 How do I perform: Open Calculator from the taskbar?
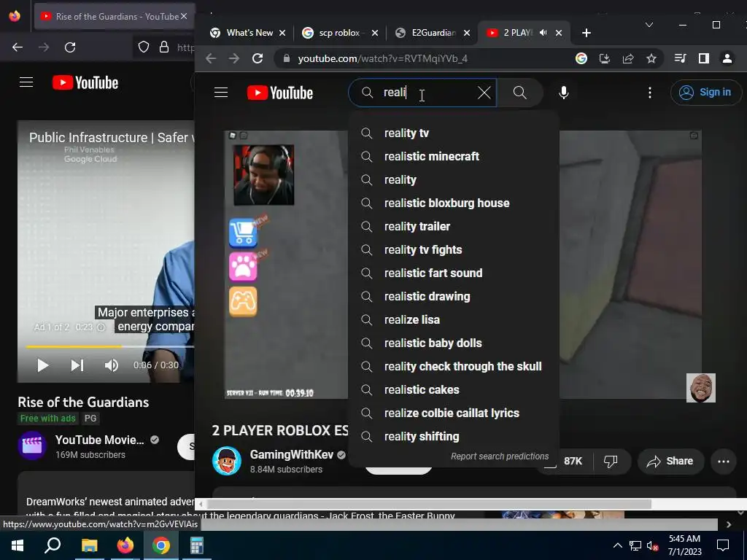tap(197, 545)
